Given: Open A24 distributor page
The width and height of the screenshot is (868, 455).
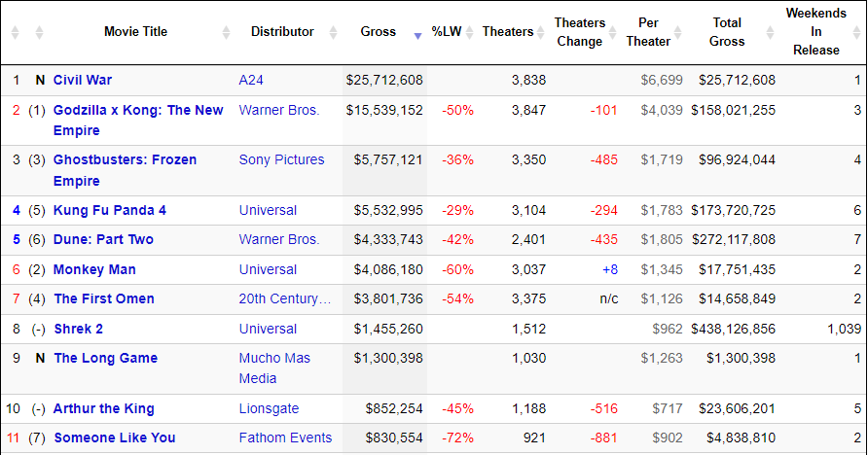Looking at the screenshot, I should click(251, 80).
